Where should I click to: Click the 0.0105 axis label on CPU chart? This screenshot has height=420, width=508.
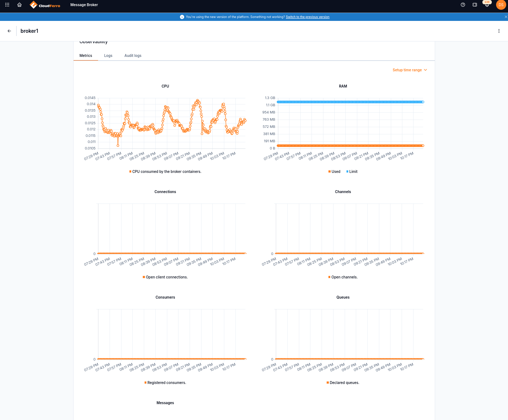pyautogui.click(x=90, y=148)
